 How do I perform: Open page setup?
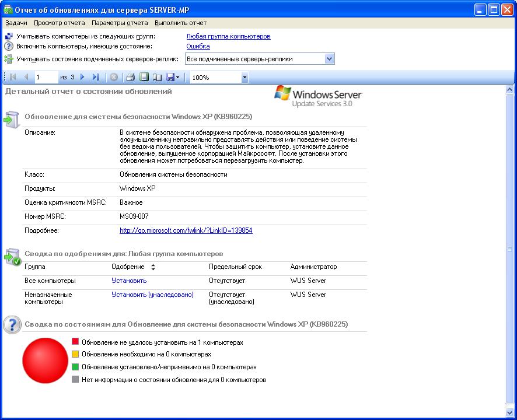(x=158, y=77)
